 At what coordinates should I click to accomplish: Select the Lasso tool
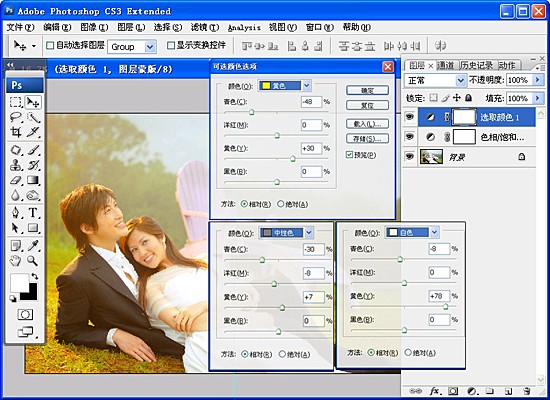[16, 117]
